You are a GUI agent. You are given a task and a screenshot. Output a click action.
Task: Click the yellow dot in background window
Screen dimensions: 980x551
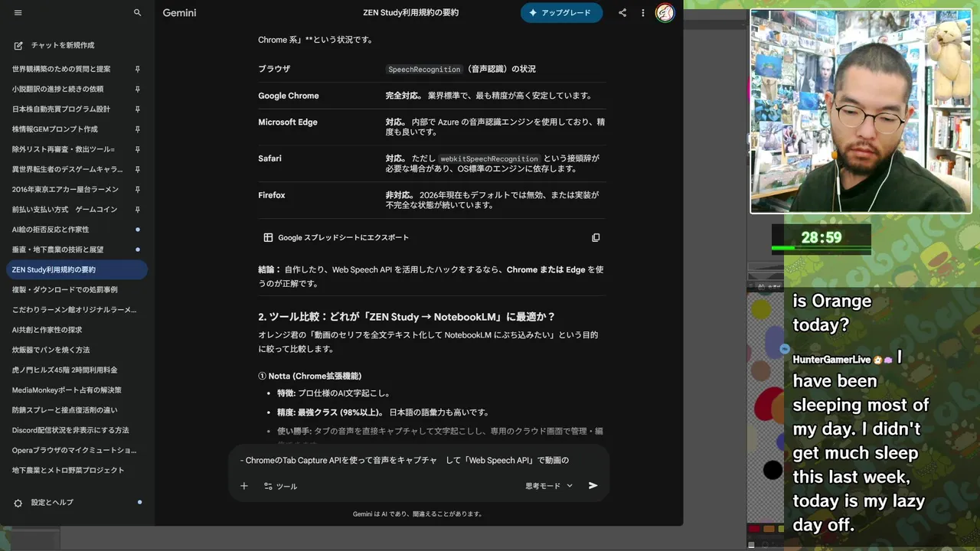(761, 309)
